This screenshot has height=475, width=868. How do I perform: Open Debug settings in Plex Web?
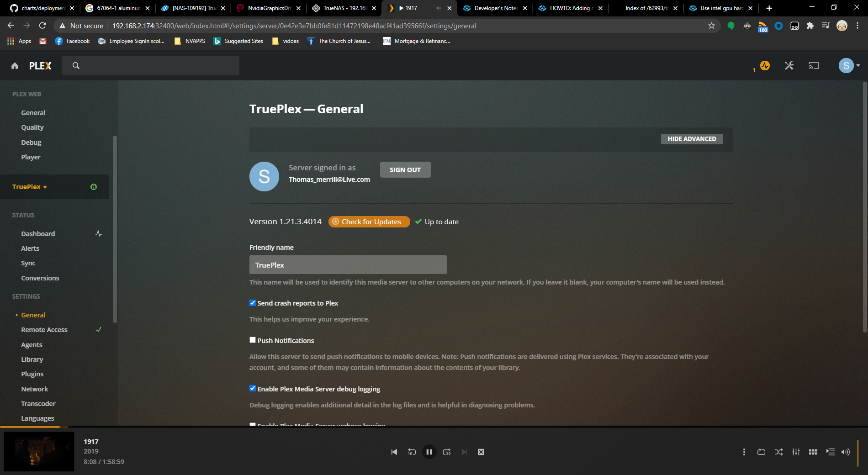point(31,142)
